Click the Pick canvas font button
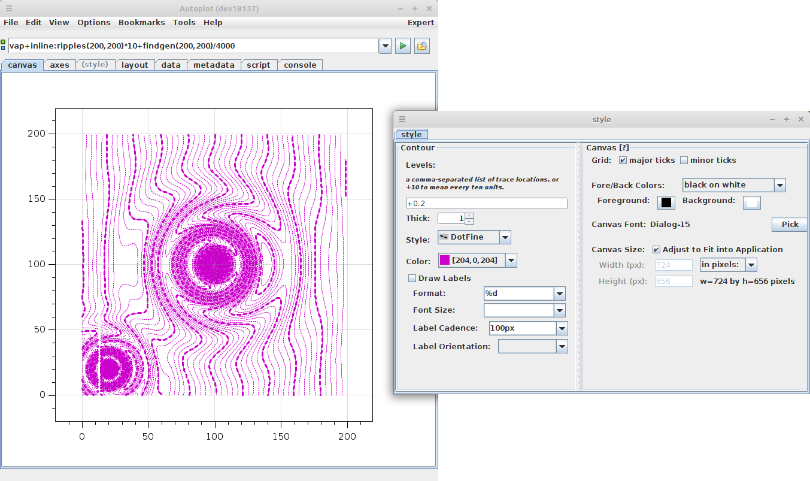 pos(788,225)
